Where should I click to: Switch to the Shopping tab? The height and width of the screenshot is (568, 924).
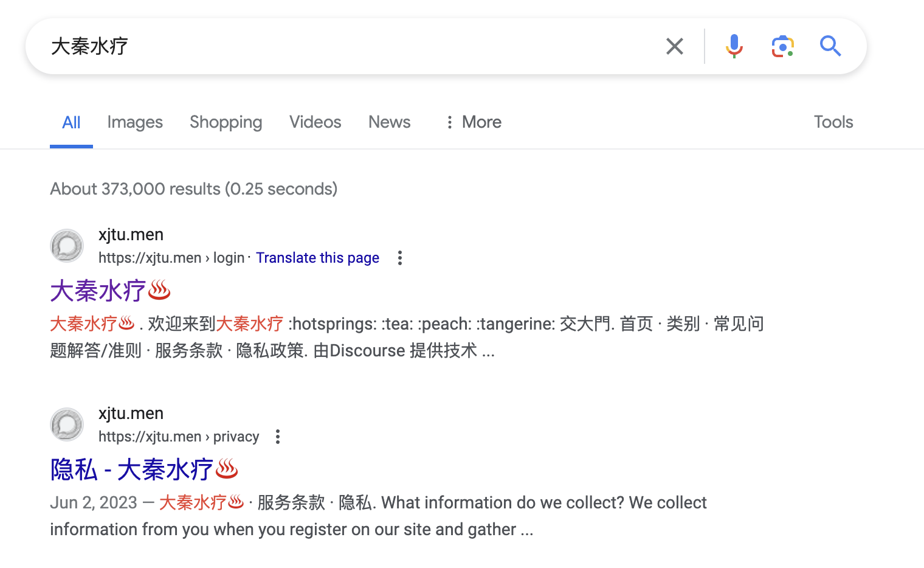coord(226,122)
